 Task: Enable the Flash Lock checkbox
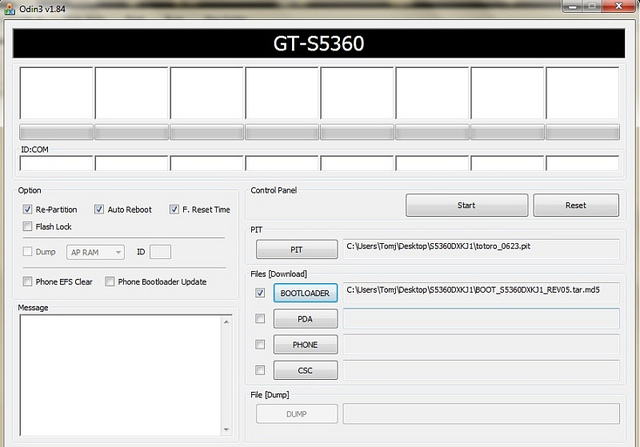tap(27, 226)
